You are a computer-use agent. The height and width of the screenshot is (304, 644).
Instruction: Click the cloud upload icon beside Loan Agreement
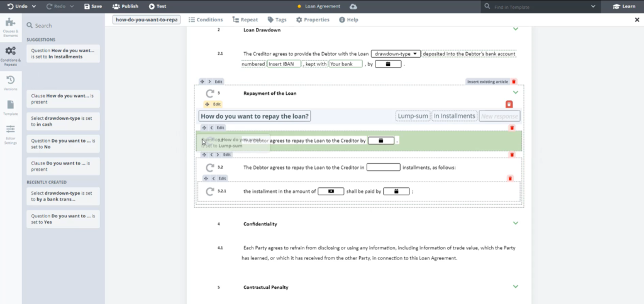[x=353, y=6]
